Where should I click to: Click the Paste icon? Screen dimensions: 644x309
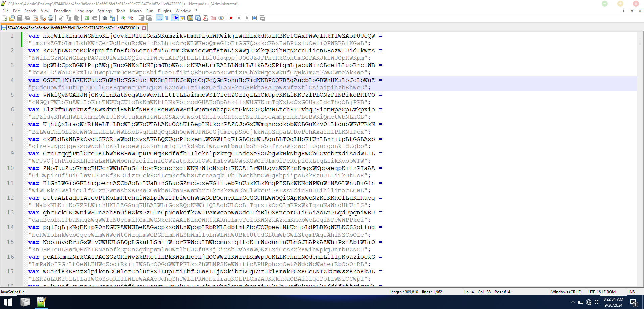tap(76, 18)
